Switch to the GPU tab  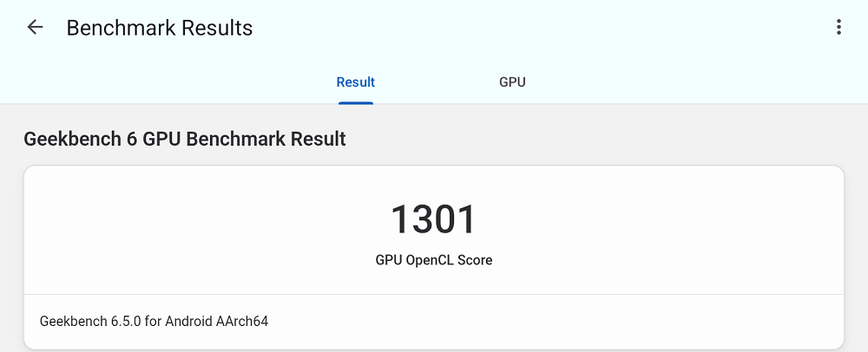click(512, 82)
